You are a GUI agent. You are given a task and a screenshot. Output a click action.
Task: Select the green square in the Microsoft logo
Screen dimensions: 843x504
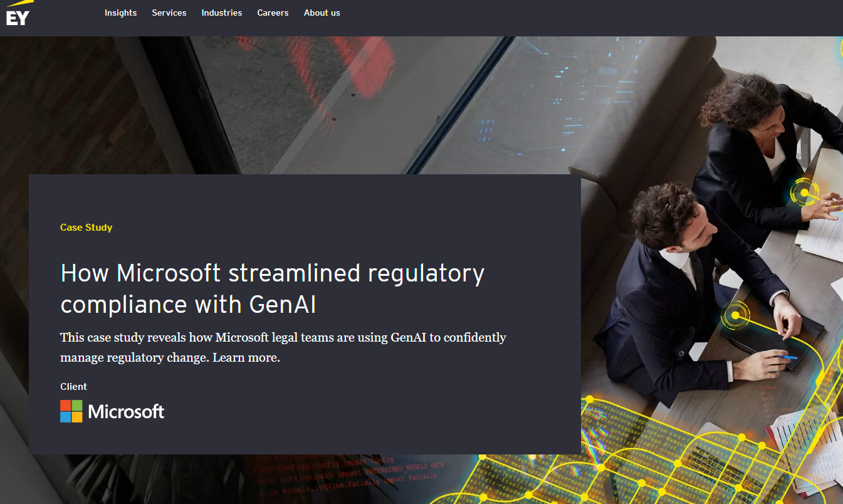(x=76, y=406)
